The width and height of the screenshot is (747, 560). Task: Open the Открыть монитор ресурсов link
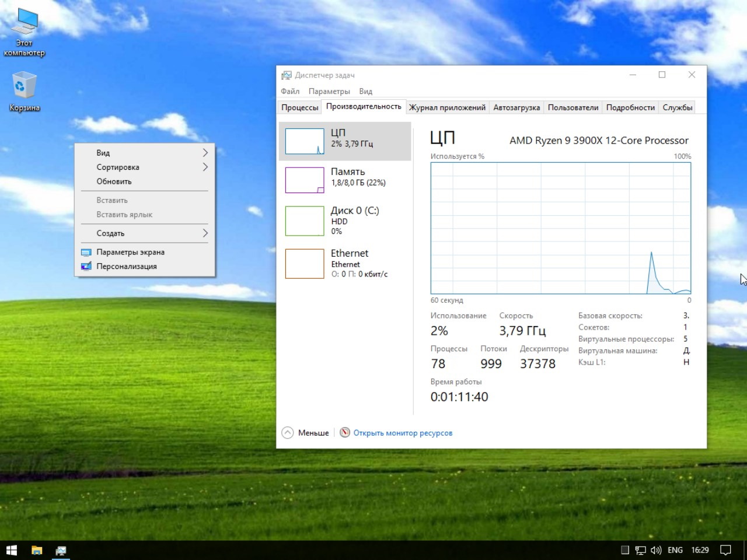[x=403, y=433]
